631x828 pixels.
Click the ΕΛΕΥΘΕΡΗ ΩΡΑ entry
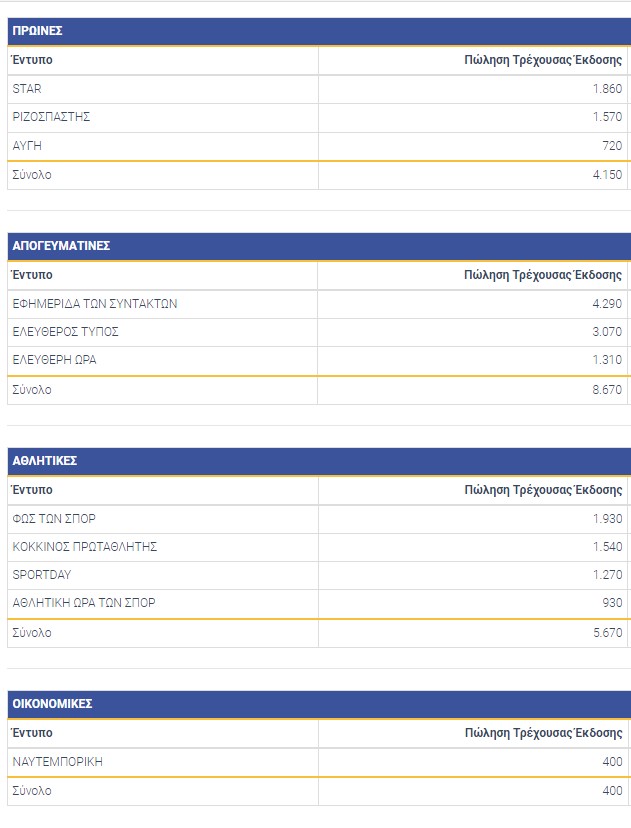(54, 360)
